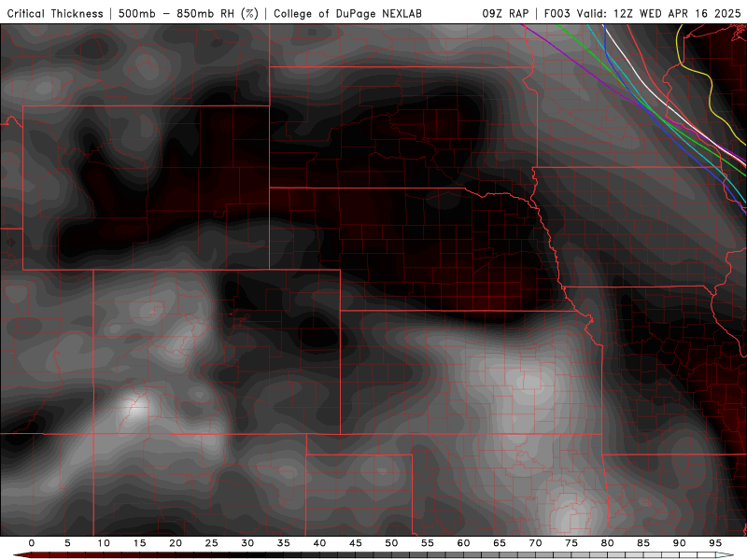Viewport: 747px width, 560px height.
Task: Click the 20 tick label on the legend
Action: point(176,543)
